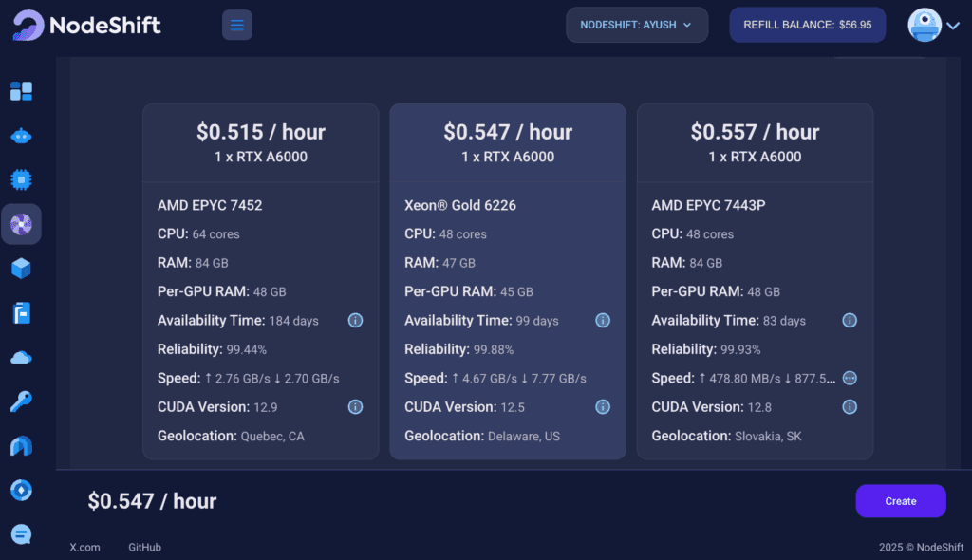Click CPU 64 cores text

tap(198, 233)
